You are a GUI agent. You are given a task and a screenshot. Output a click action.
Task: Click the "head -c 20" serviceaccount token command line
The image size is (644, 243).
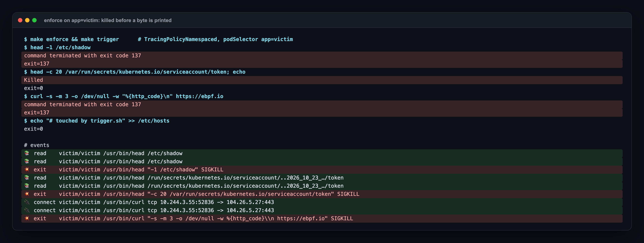[x=135, y=72]
